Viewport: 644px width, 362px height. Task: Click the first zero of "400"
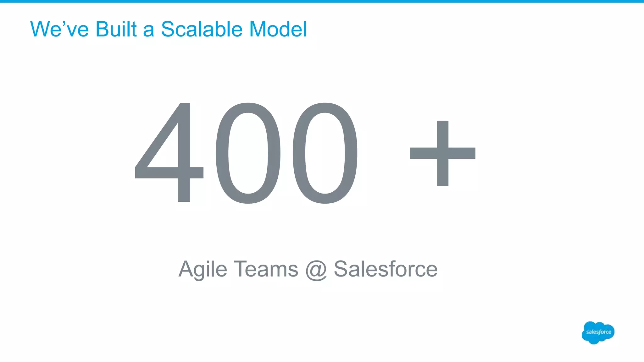coord(248,153)
